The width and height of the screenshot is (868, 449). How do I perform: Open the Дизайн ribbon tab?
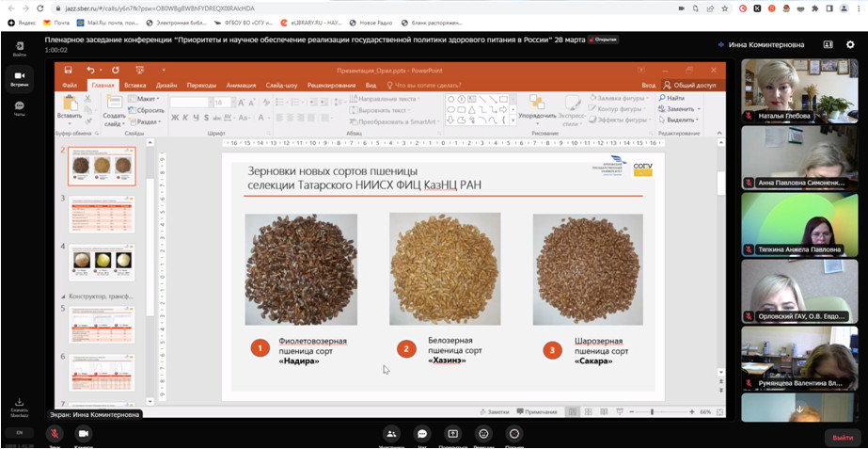tap(166, 85)
